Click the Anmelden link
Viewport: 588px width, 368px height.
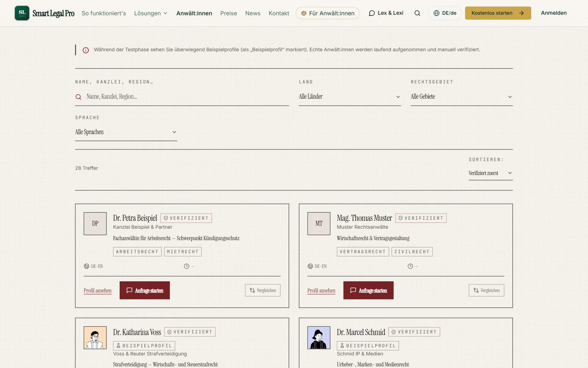point(554,13)
